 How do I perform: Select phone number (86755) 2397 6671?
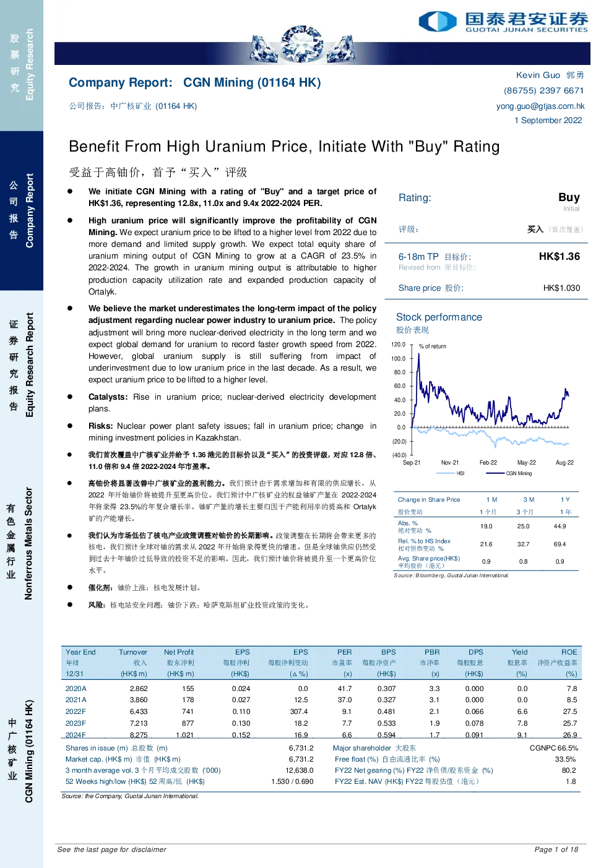543,90
